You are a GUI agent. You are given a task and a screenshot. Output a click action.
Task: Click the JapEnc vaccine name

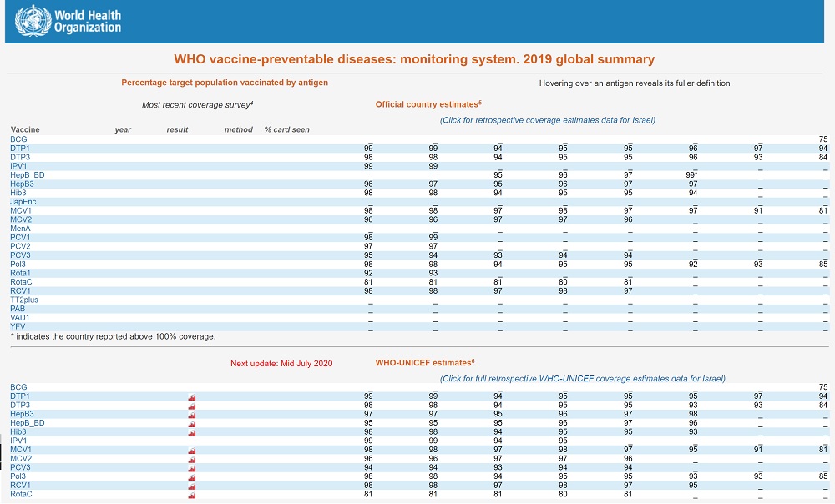(23, 202)
